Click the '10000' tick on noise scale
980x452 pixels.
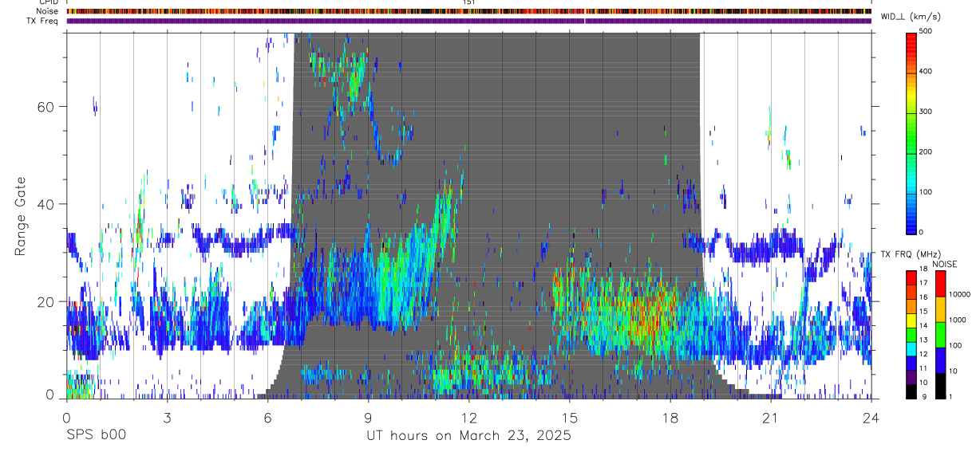[x=959, y=294]
